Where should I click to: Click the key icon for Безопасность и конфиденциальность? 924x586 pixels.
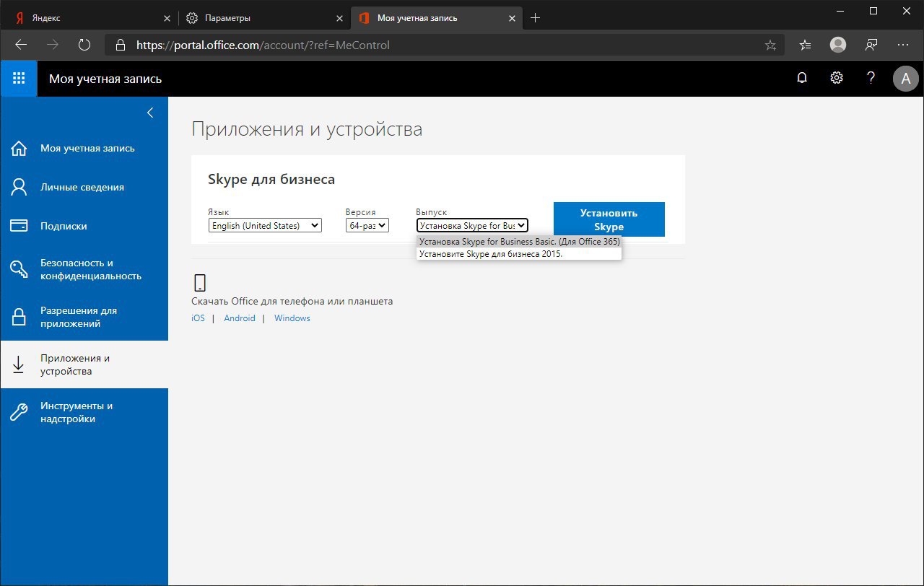click(x=19, y=270)
